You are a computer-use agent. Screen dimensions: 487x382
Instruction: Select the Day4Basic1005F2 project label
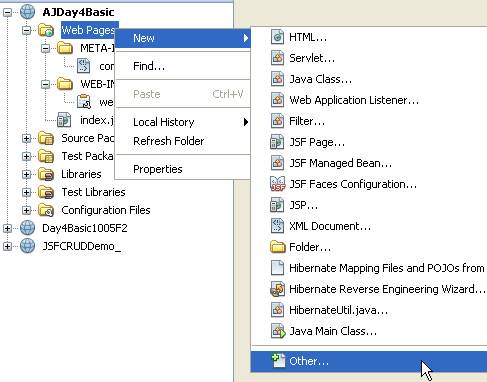(x=85, y=228)
